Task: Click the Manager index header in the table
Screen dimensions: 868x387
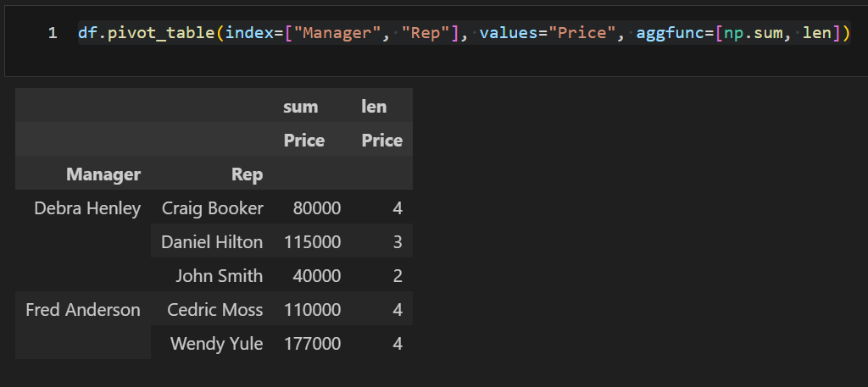Action: pyautogui.click(x=103, y=175)
